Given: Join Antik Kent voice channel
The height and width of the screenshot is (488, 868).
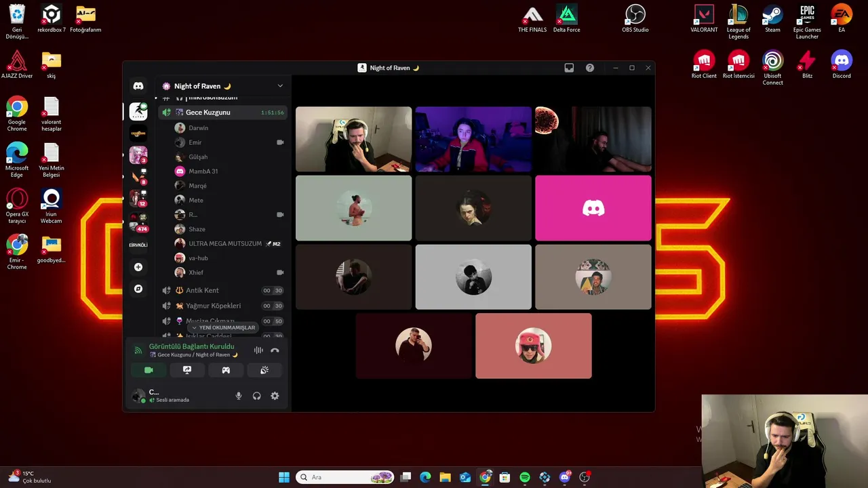Looking at the screenshot, I should click(222, 290).
